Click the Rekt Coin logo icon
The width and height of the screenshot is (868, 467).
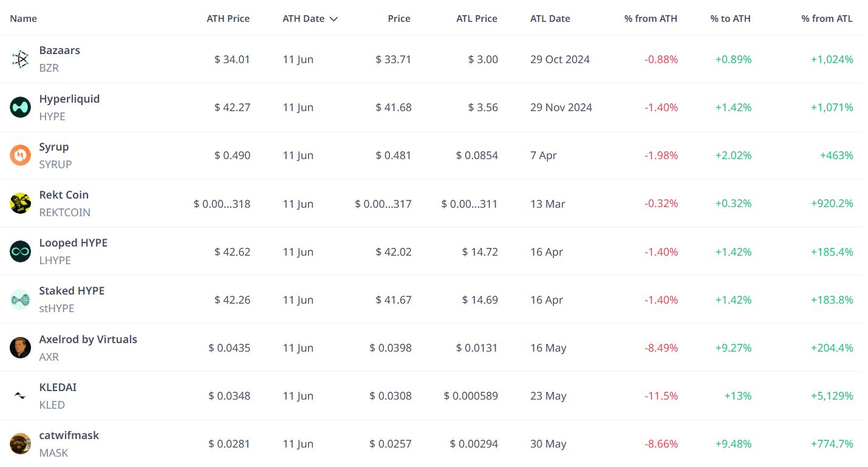pos(20,203)
